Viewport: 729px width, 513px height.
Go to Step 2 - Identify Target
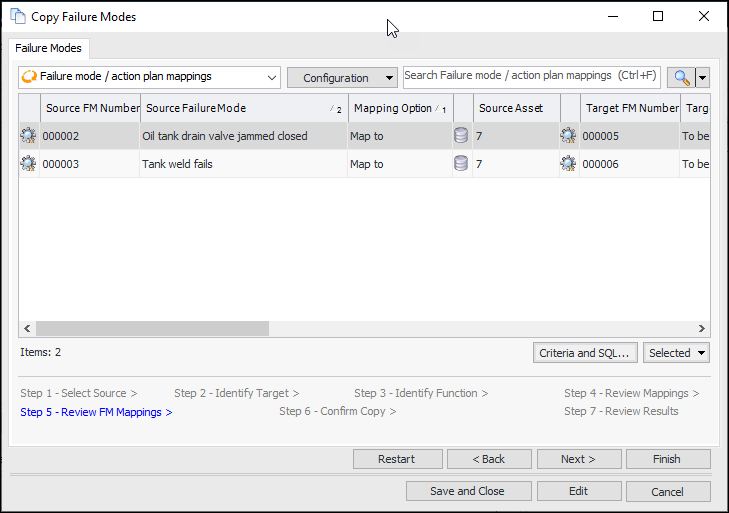click(x=237, y=393)
